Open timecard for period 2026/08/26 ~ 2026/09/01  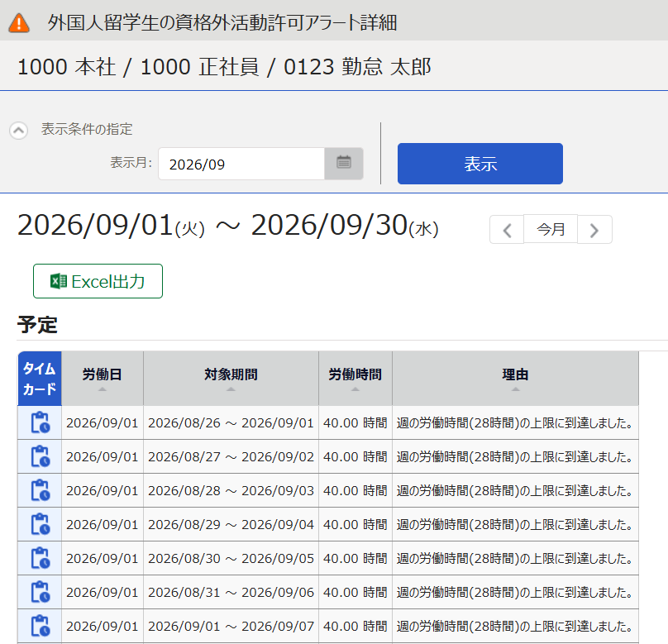click(x=40, y=422)
